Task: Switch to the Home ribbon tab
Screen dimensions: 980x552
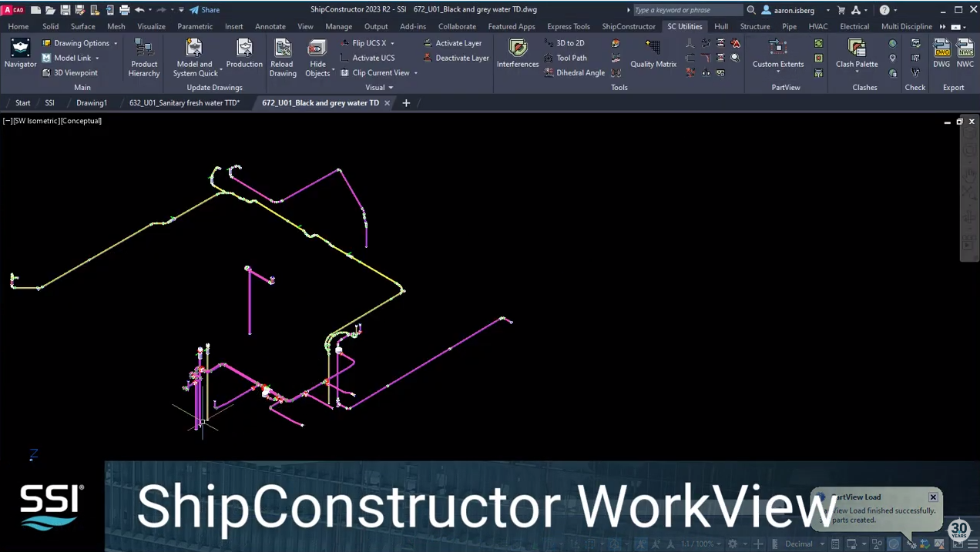Action: pyautogui.click(x=18, y=26)
